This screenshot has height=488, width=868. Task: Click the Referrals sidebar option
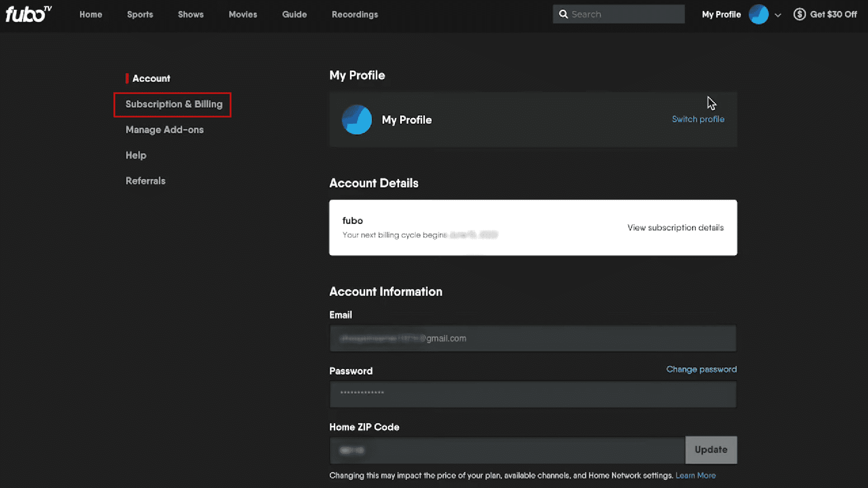point(146,181)
